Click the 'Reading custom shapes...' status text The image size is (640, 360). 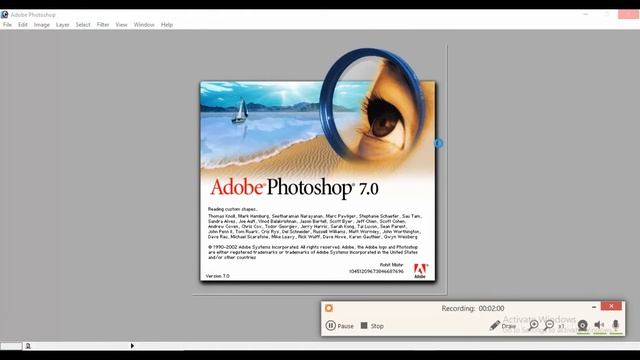(x=233, y=209)
